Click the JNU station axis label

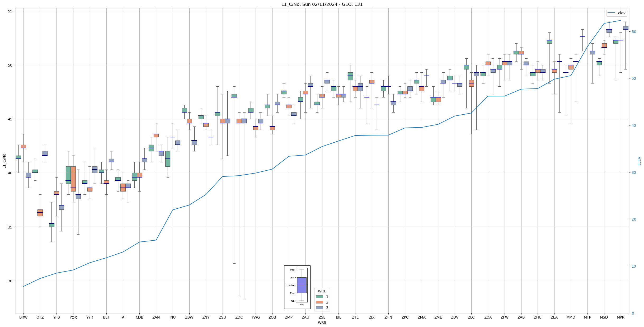(x=173, y=317)
